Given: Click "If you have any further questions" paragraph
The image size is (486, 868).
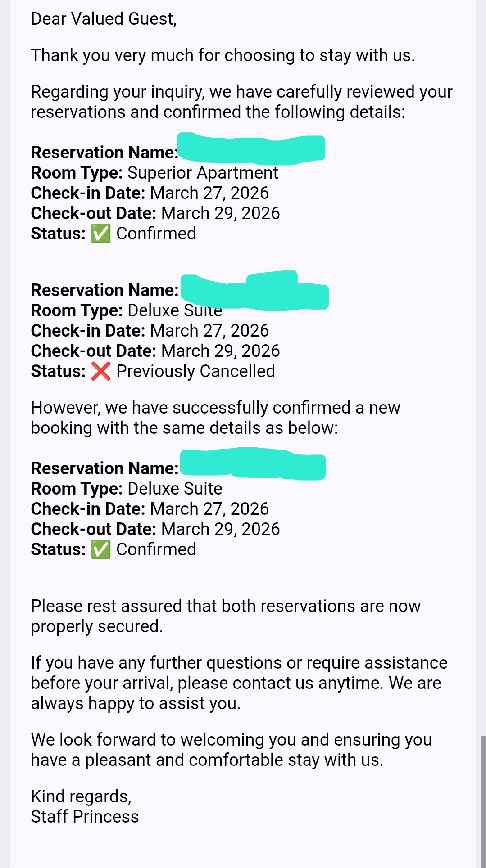Looking at the screenshot, I should point(239,683).
